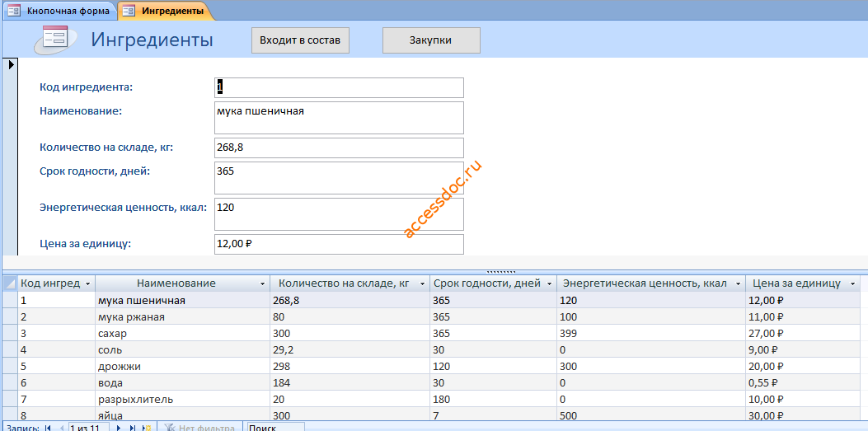Open the Код ингред column filter dropdown
This screenshot has width=868, height=431.
(x=87, y=283)
